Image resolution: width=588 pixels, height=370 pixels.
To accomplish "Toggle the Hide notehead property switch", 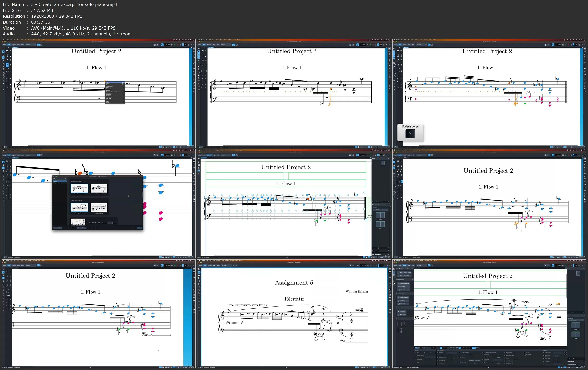I will point(524,354).
